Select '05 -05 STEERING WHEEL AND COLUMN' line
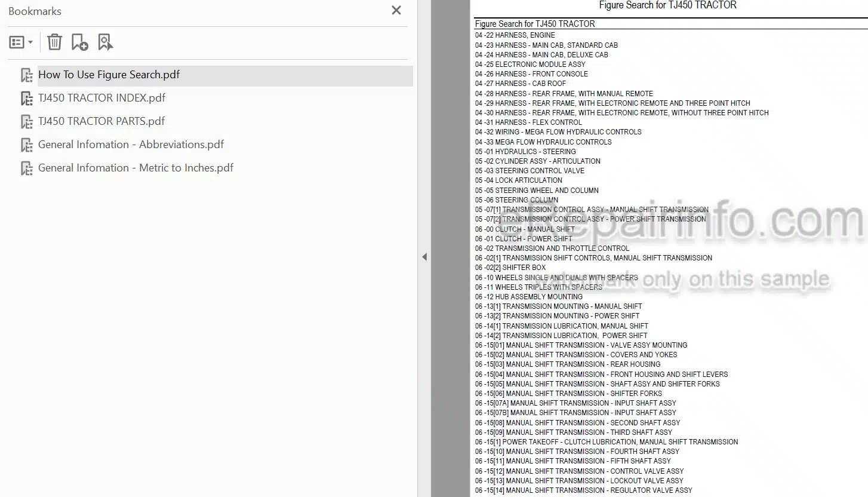 pyautogui.click(x=537, y=190)
